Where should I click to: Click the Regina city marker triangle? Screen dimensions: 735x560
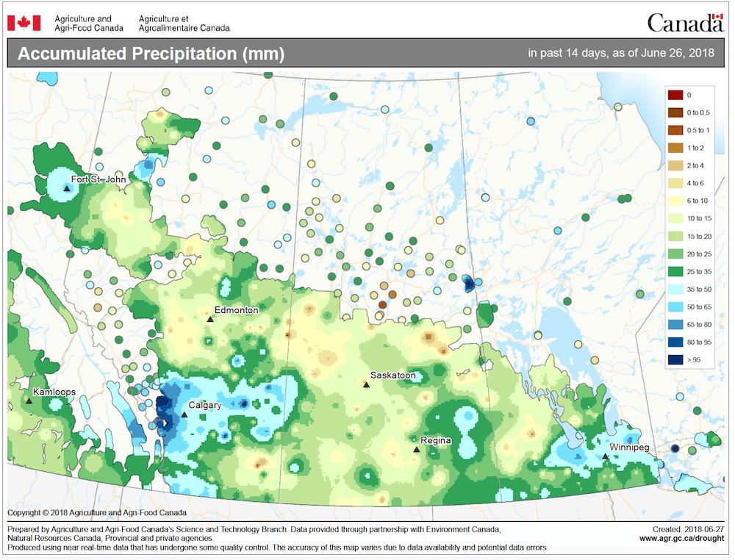[416, 450]
